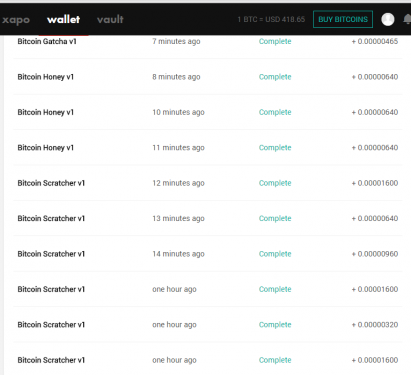Click the xapo logo
Viewport: 411px width, 375px height.
point(16,20)
